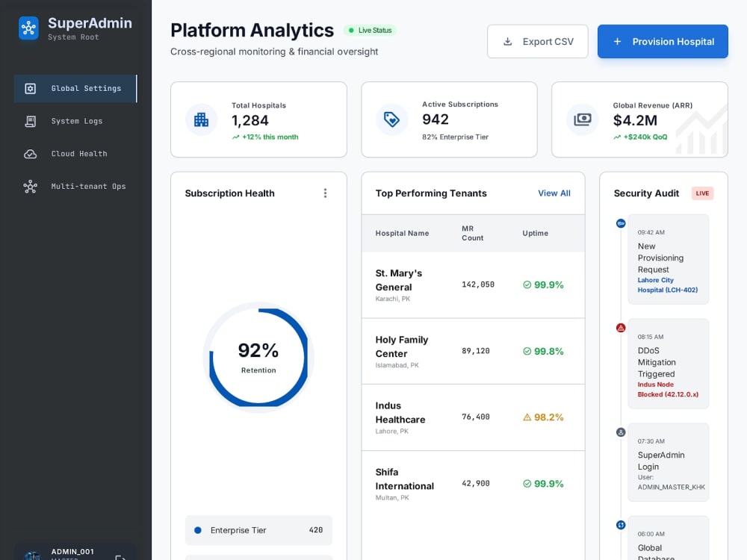Click the Active Subscriptions tag icon
This screenshot has width=747, height=560.
[391, 119]
